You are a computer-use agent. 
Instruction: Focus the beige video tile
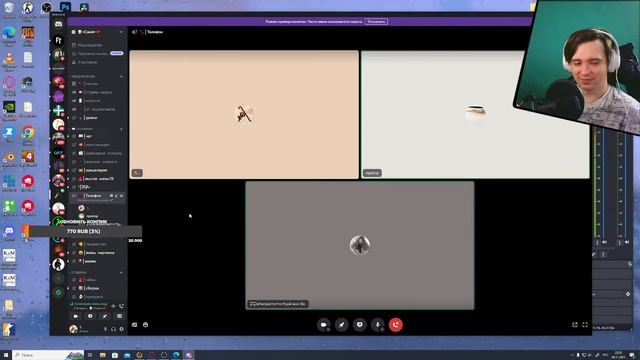click(244, 114)
